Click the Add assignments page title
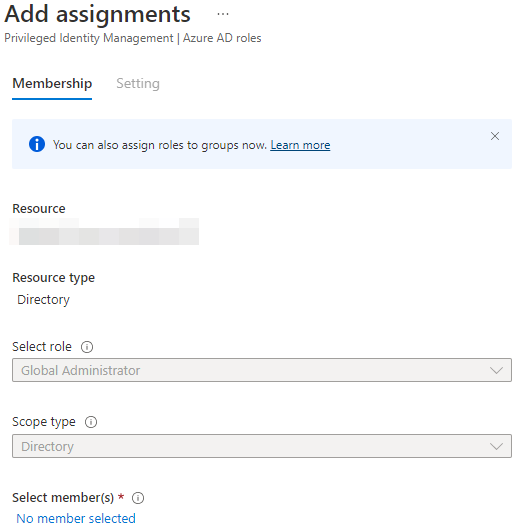Viewport: 517px width, 532px height. pos(98,14)
